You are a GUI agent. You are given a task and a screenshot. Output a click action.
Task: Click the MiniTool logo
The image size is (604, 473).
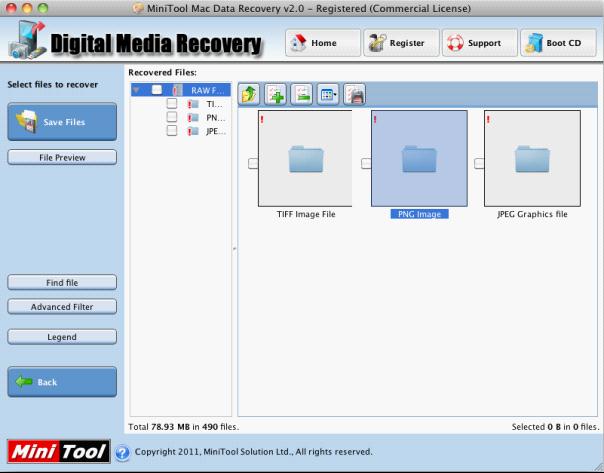59,451
